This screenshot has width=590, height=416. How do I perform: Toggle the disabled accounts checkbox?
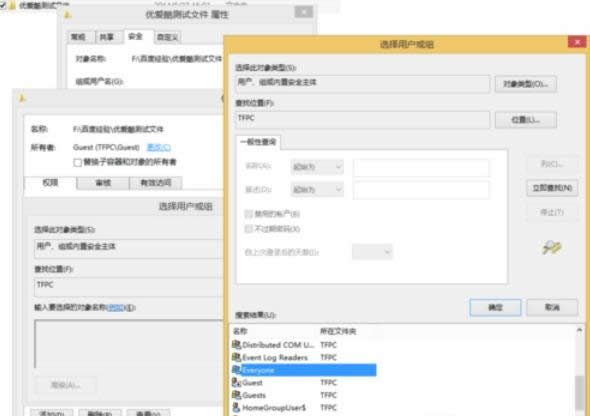click(x=248, y=214)
